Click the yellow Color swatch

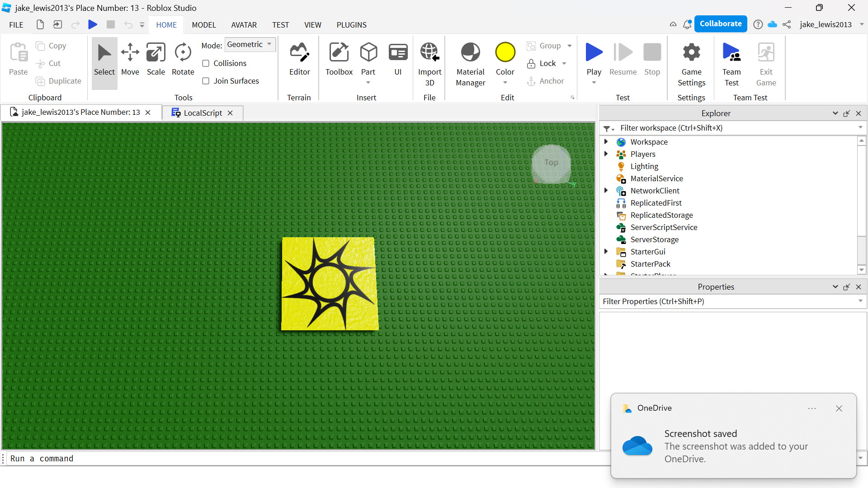coord(505,52)
